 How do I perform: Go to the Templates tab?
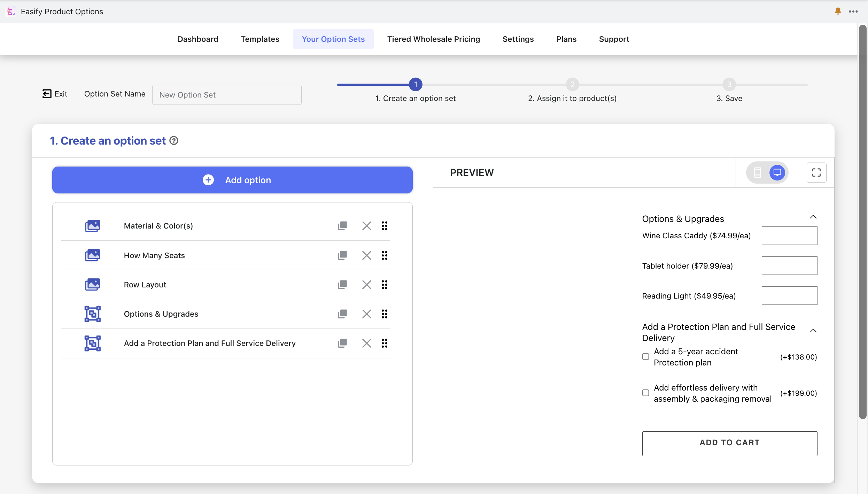[x=260, y=39]
